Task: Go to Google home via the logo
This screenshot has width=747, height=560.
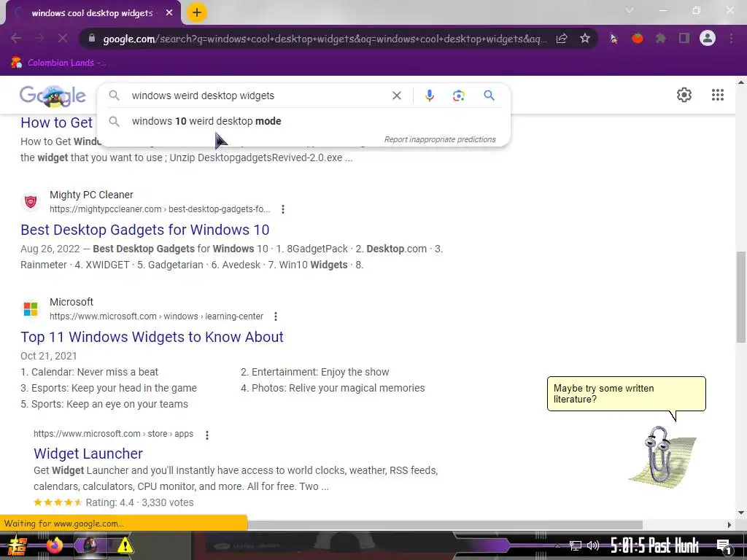Action: tap(53, 96)
